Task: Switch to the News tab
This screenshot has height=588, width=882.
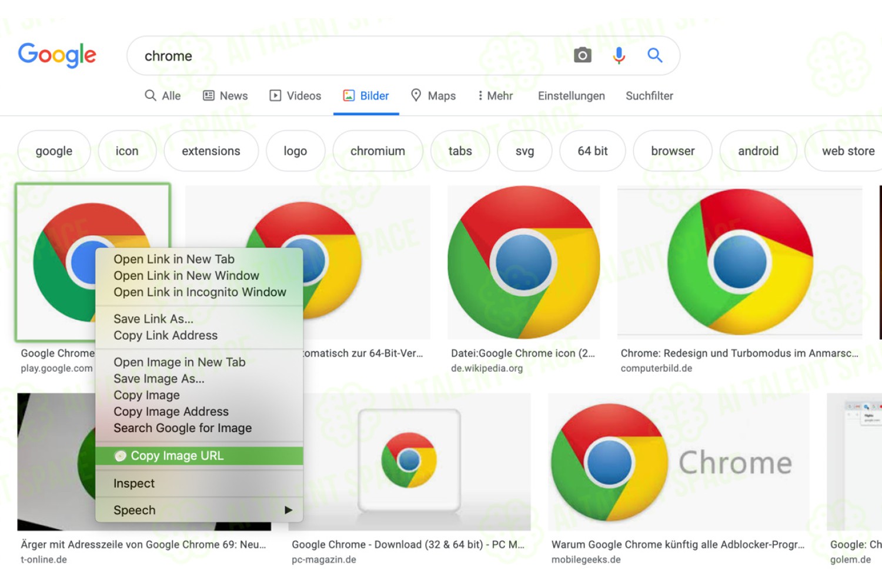Action: tap(225, 95)
